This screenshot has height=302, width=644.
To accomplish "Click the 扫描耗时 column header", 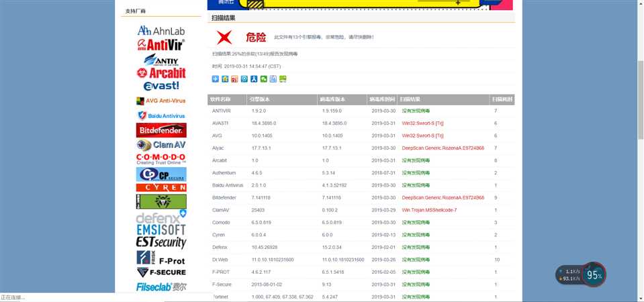I will click(502, 99).
